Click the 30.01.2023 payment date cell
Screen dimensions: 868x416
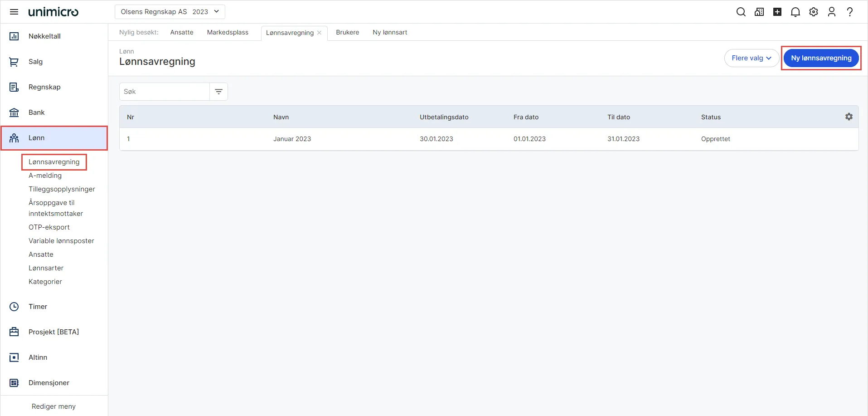(x=436, y=139)
